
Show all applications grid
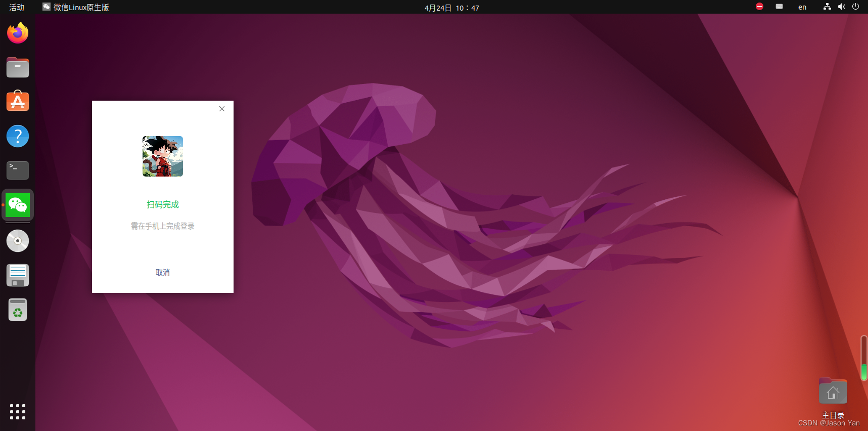pos(18,411)
